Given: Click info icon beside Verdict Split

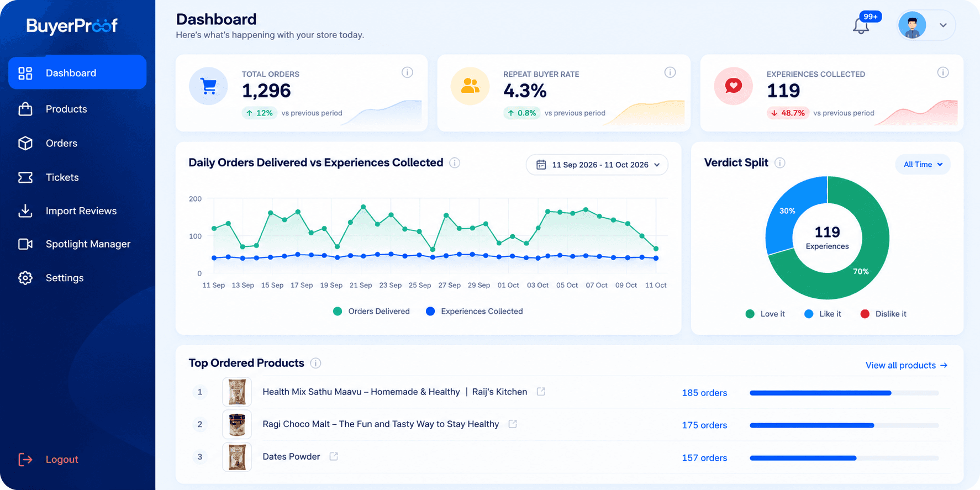Looking at the screenshot, I should [x=780, y=162].
